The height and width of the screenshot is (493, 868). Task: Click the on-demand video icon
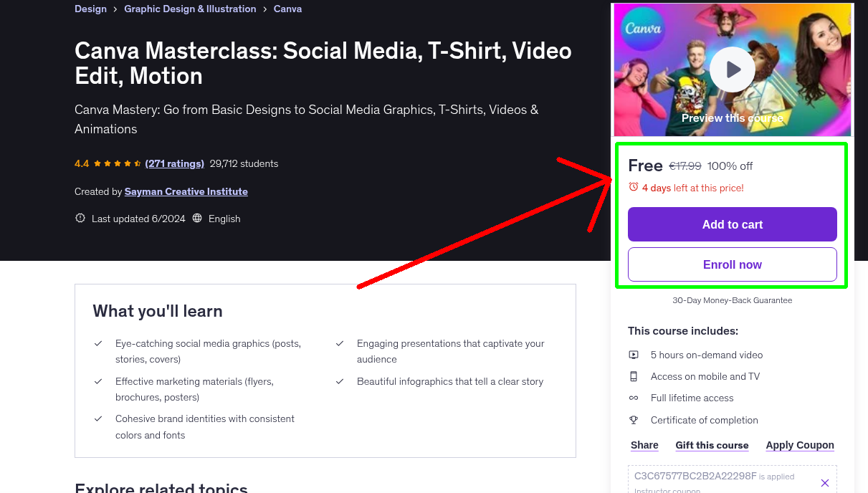634,354
